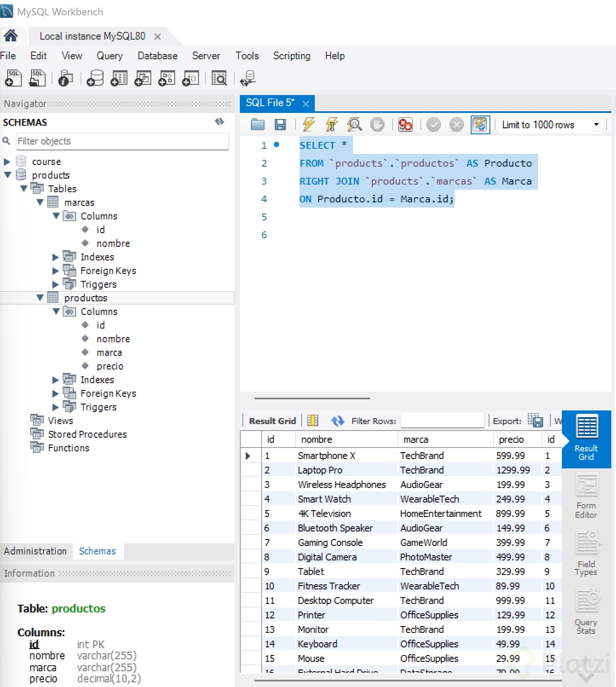Click the reconnect to DBMS icon

tap(248, 78)
